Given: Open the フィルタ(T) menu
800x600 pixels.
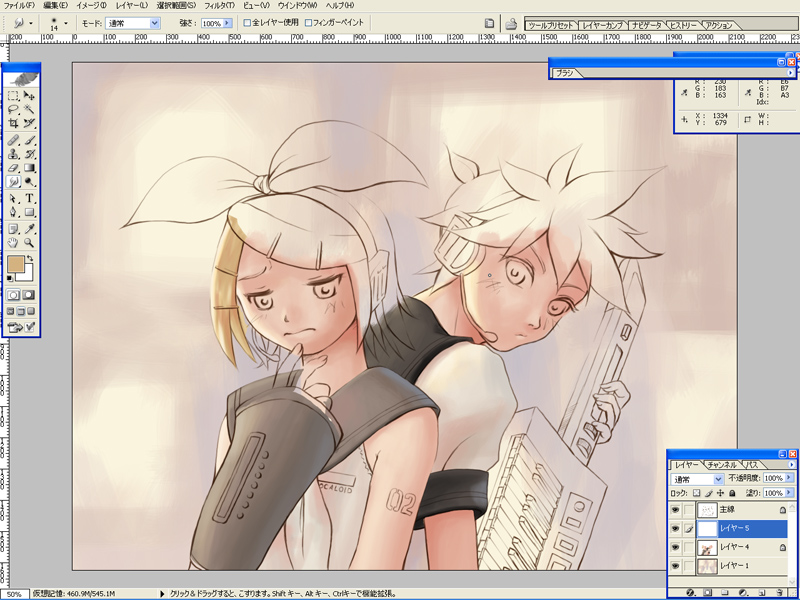Looking at the screenshot, I should [x=219, y=5].
